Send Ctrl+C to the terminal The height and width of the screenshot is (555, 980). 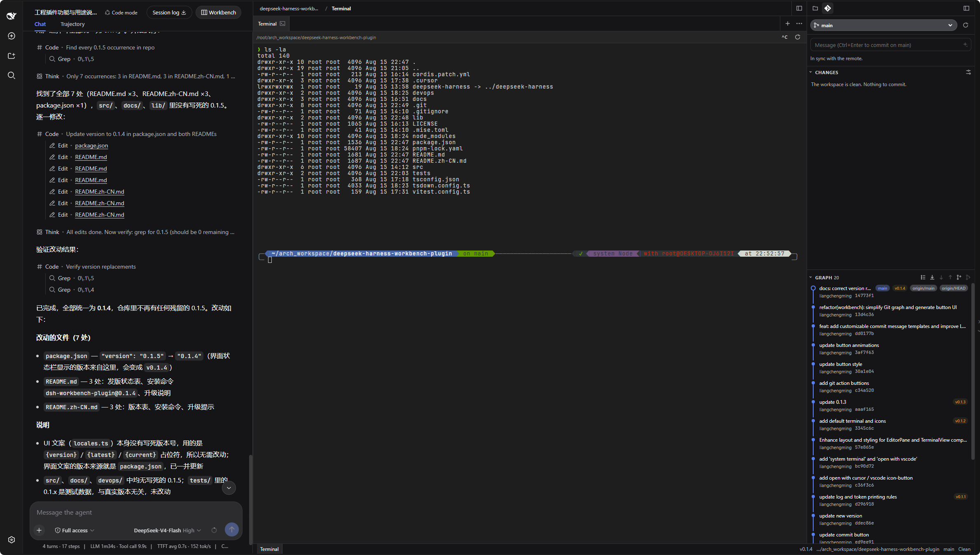[x=784, y=37]
